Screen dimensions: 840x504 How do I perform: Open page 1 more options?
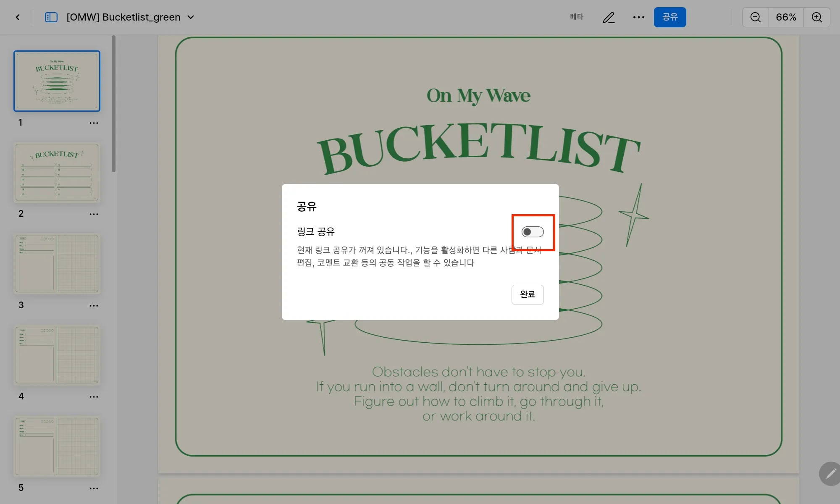pyautogui.click(x=94, y=123)
